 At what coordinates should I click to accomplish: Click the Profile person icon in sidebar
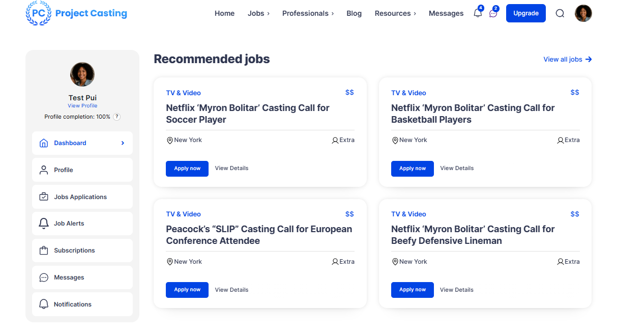click(x=44, y=170)
